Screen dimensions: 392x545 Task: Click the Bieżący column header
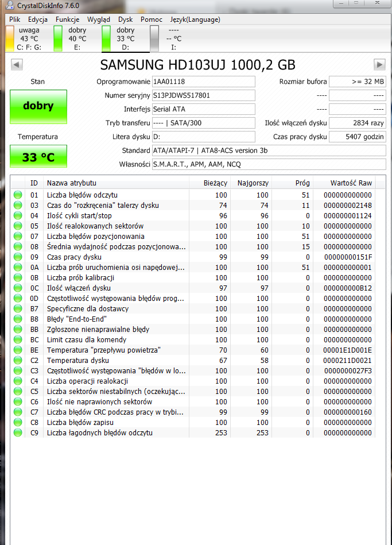tap(209, 183)
